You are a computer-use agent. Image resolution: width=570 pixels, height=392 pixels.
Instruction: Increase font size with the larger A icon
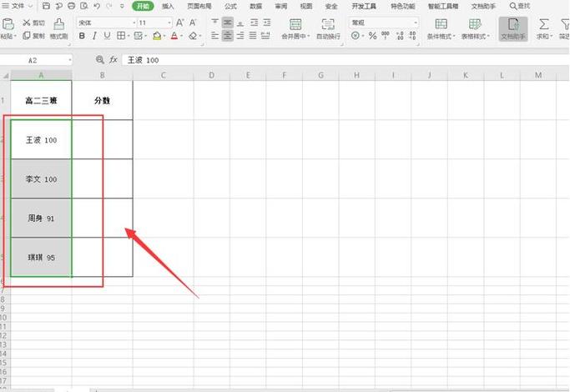[180, 23]
